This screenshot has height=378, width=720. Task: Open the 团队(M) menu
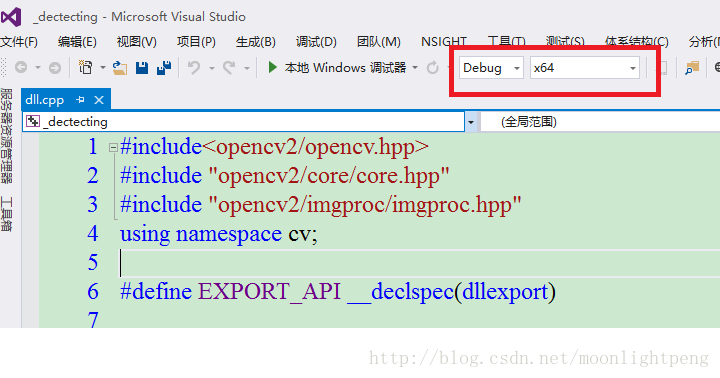(x=378, y=42)
